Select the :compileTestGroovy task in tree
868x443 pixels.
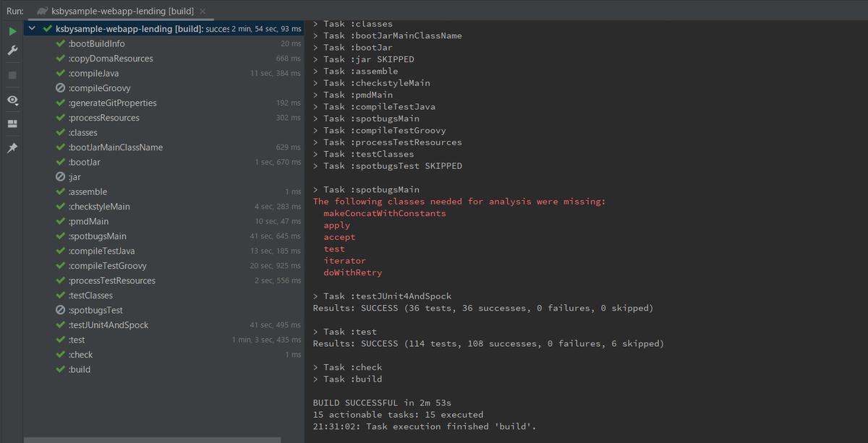point(107,266)
